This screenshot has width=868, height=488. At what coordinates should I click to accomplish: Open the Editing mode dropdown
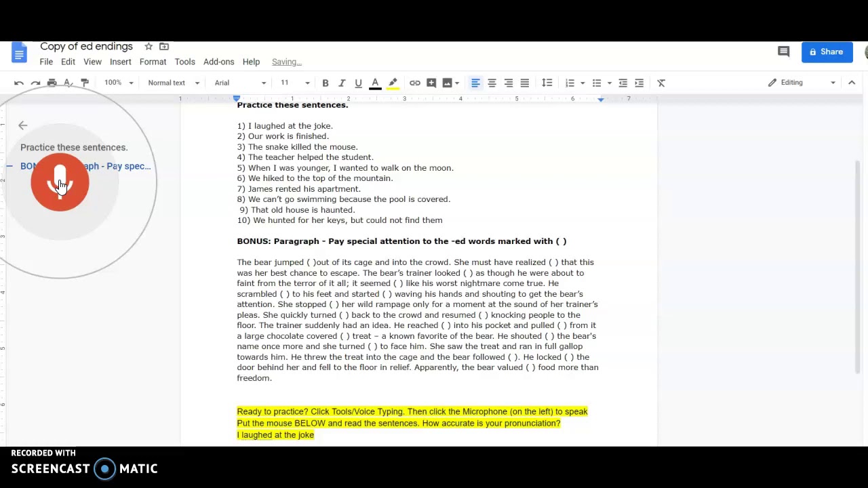802,83
